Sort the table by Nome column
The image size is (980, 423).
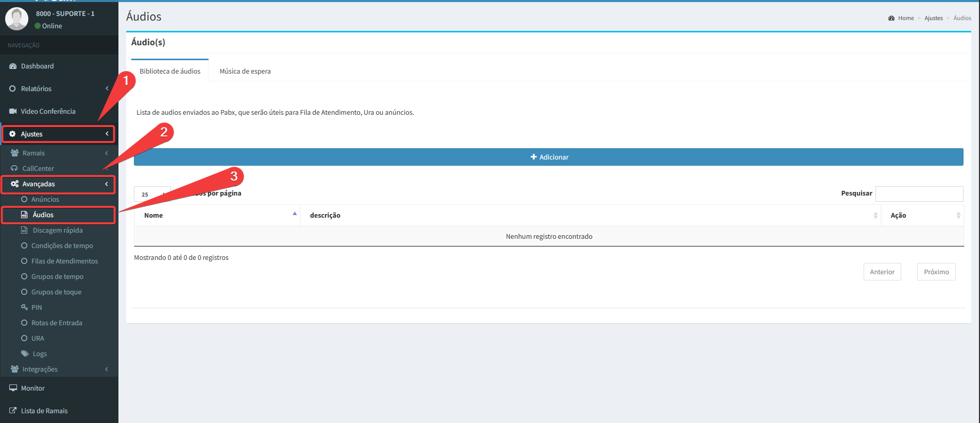point(217,216)
